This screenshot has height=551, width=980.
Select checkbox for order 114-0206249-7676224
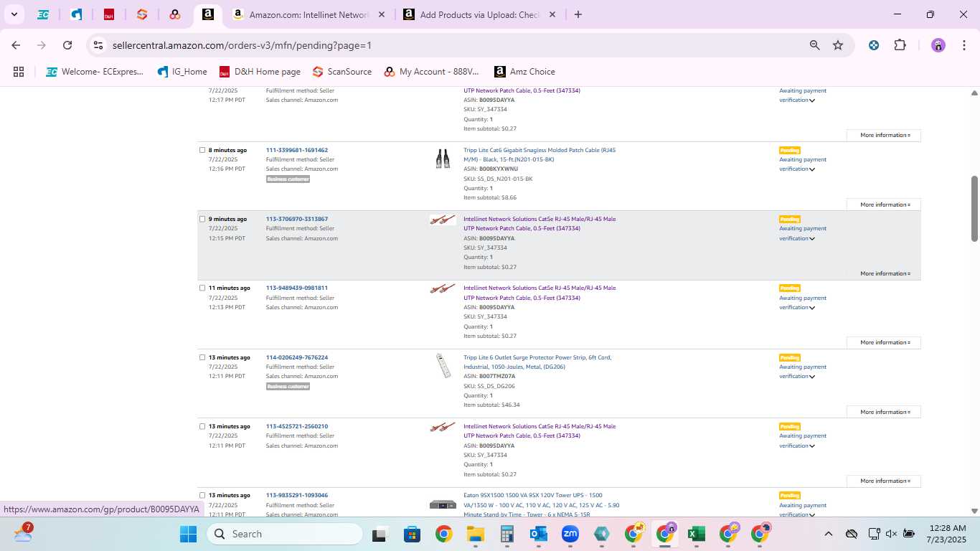coord(202,357)
